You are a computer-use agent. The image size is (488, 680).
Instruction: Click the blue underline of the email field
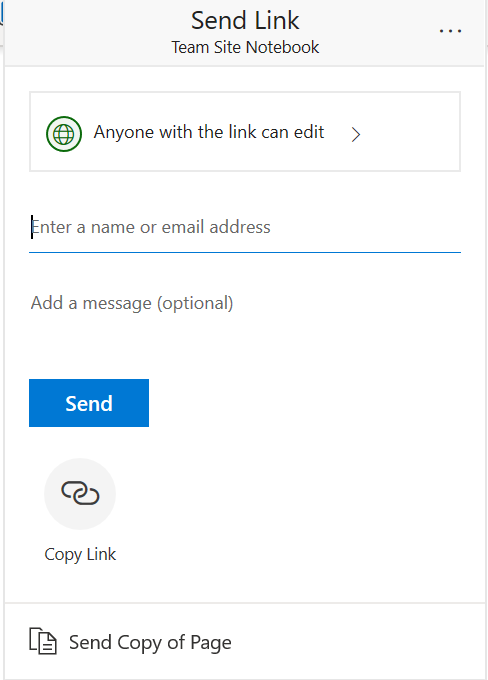245,252
